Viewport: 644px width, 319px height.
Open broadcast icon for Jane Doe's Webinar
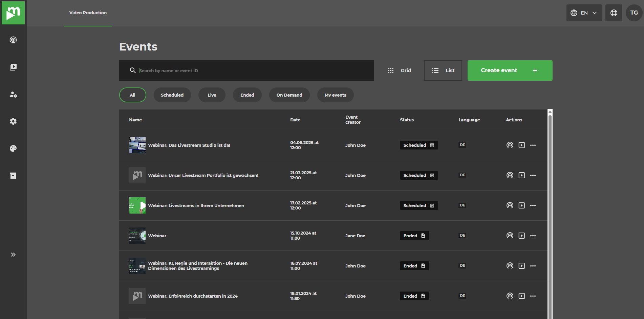510,236
